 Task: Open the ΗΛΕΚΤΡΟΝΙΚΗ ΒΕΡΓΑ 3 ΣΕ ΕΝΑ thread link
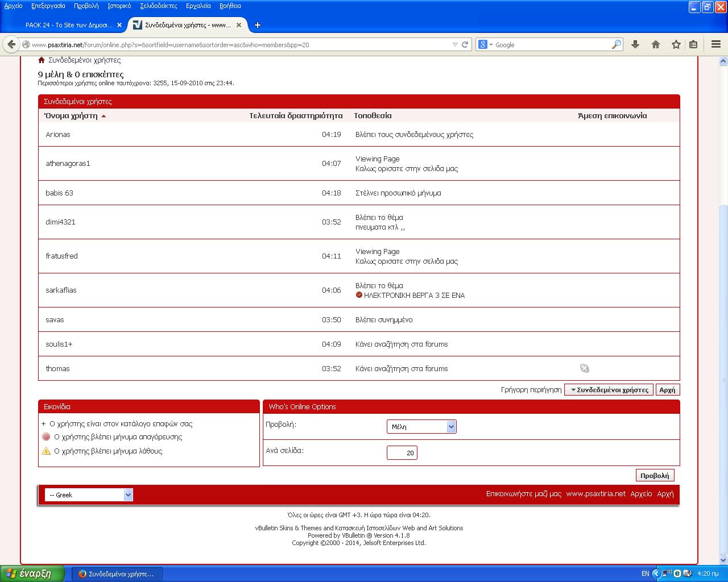tap(414, 296)
